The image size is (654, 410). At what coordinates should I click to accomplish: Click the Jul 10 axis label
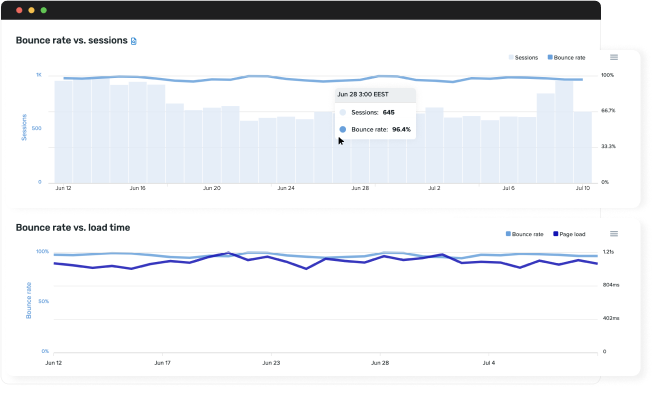click(x=583, y=188)
